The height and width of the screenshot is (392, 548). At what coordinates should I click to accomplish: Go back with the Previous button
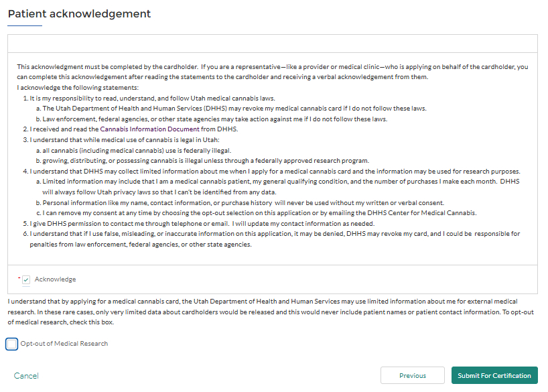(x=413, y=375)
